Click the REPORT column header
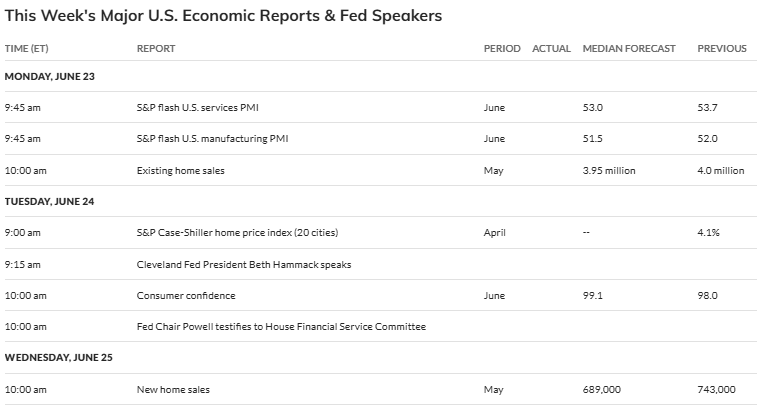Image resolution: width=770 pixels, height=412 pixels. [156, 49]
